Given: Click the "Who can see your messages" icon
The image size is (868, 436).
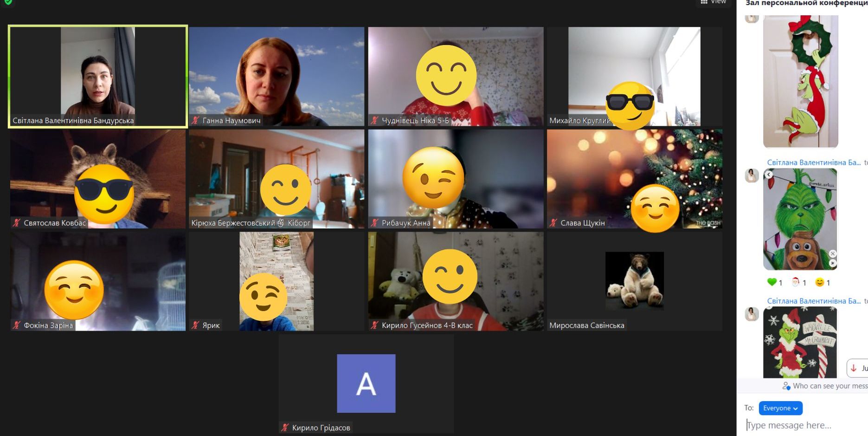Looking at the screenshot, I should pyautogui.click(x=786, y=386).
